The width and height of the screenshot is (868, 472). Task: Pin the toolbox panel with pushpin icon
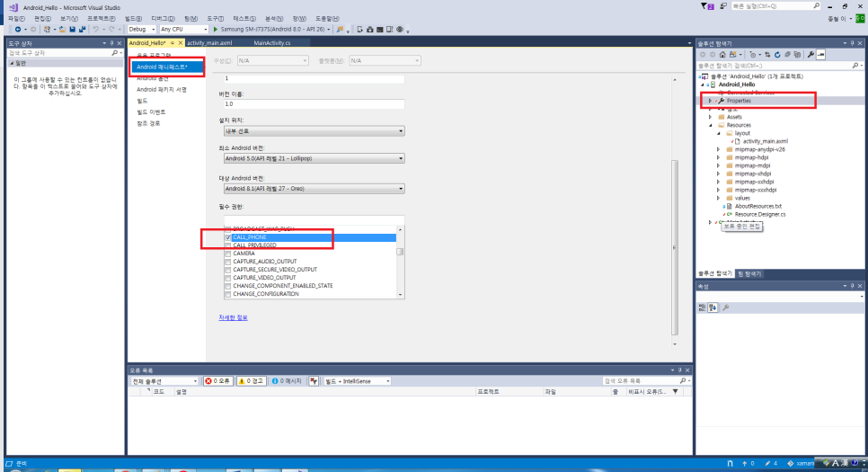click(x=111, y=43)
